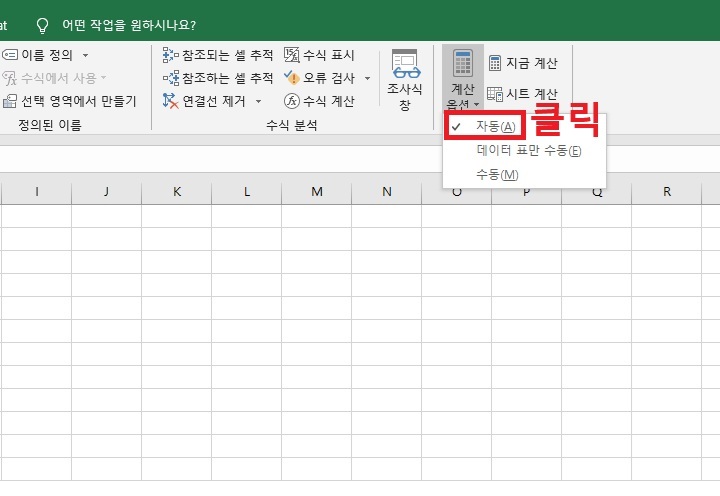The height and width of the screenshot is (496, 720).
Task: Select column I header
Action: click(x=37, y=192)
